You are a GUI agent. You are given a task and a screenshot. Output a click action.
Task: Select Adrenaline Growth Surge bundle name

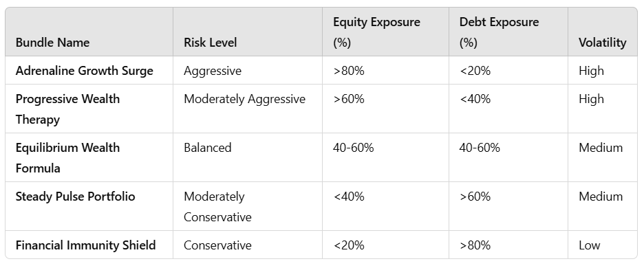pyautogui.click(x=84, y=71)
